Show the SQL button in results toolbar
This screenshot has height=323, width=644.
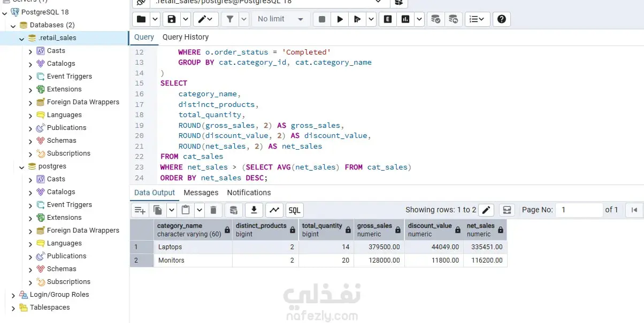point(294,210)
